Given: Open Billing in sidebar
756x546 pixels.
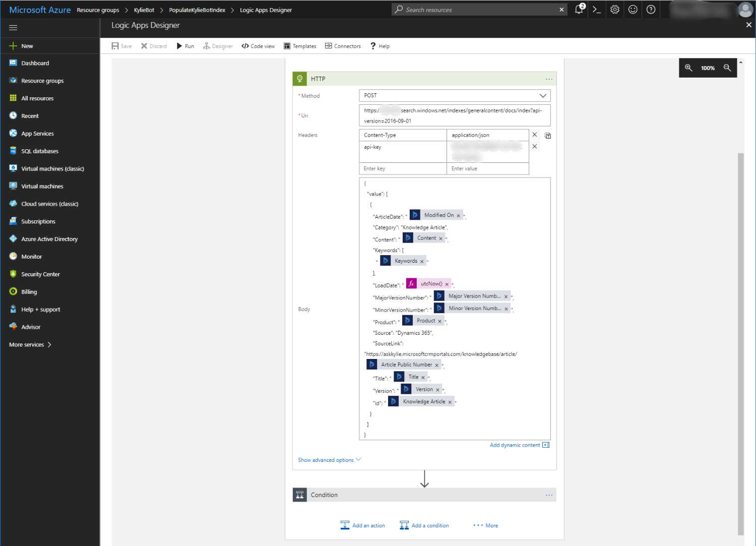Looking at the screenshot, I should pos(29,292).
